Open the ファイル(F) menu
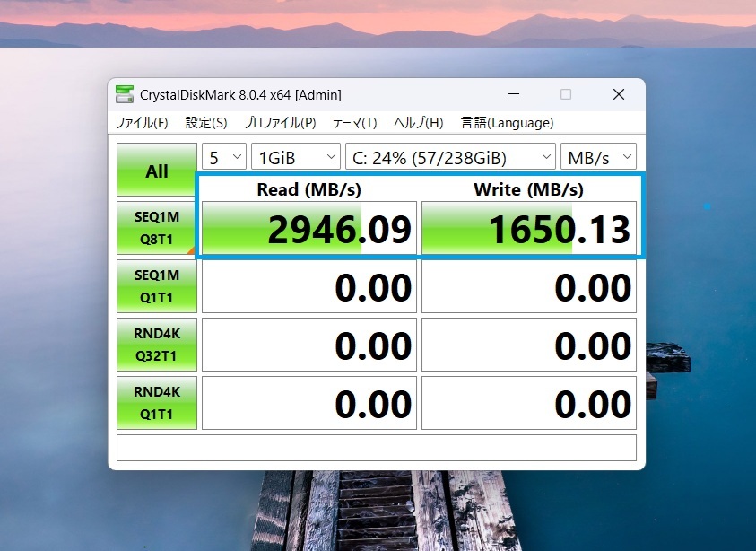 click(142, 123)
